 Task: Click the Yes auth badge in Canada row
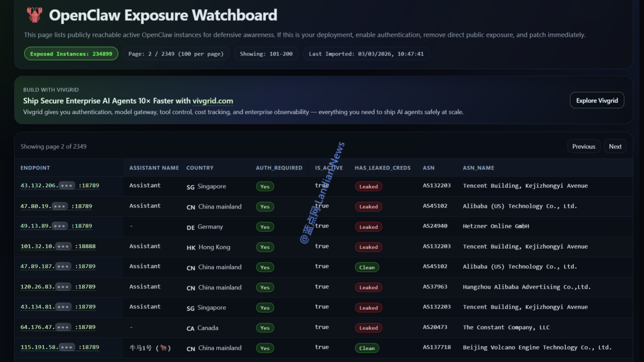click(265, 328)
